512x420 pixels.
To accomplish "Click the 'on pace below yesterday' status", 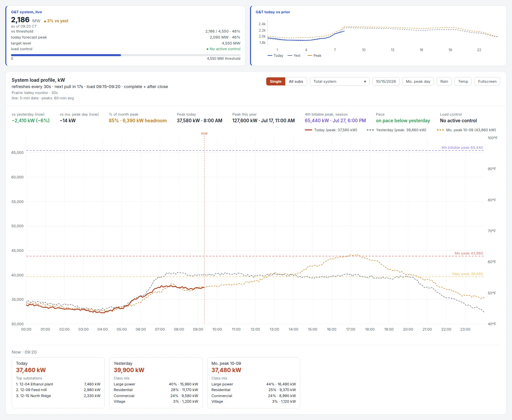I will tap(403, 121).
